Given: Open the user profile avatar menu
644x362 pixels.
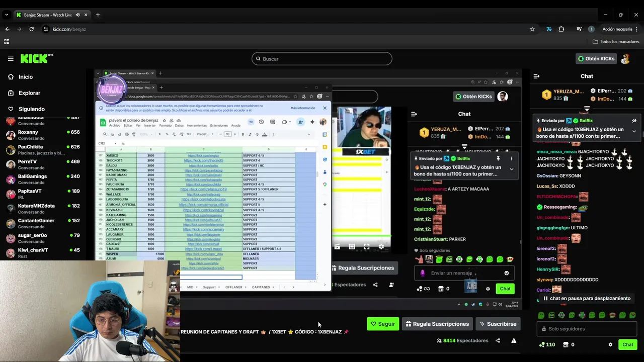Looking at the screenshot, I should pos(625,59).
